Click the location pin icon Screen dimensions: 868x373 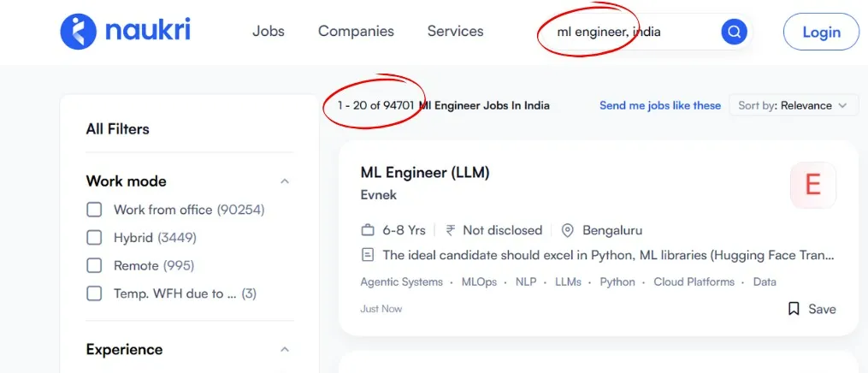point(567,230)
